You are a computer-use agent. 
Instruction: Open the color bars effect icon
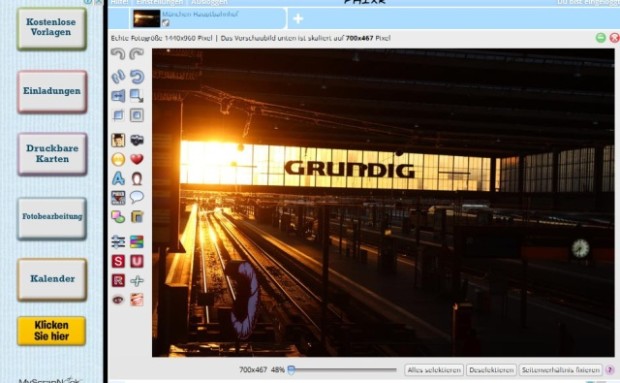[x=137, y=241]
